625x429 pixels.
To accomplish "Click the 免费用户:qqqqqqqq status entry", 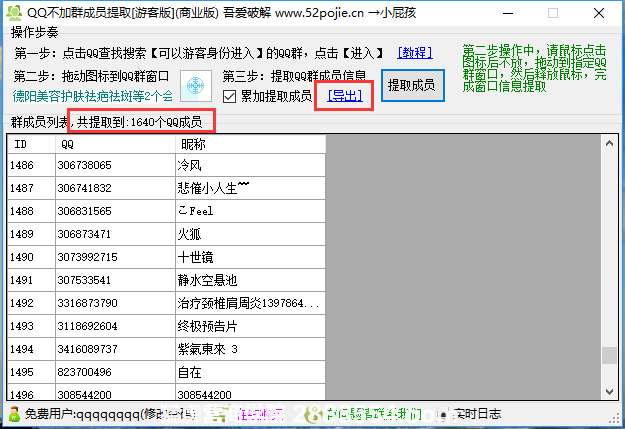I will (x=82, y=414).
